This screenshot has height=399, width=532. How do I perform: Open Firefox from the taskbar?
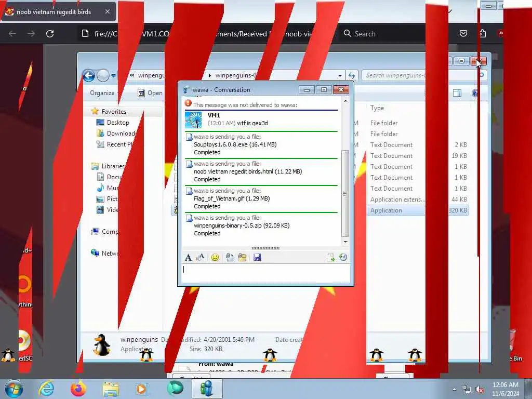78,389
